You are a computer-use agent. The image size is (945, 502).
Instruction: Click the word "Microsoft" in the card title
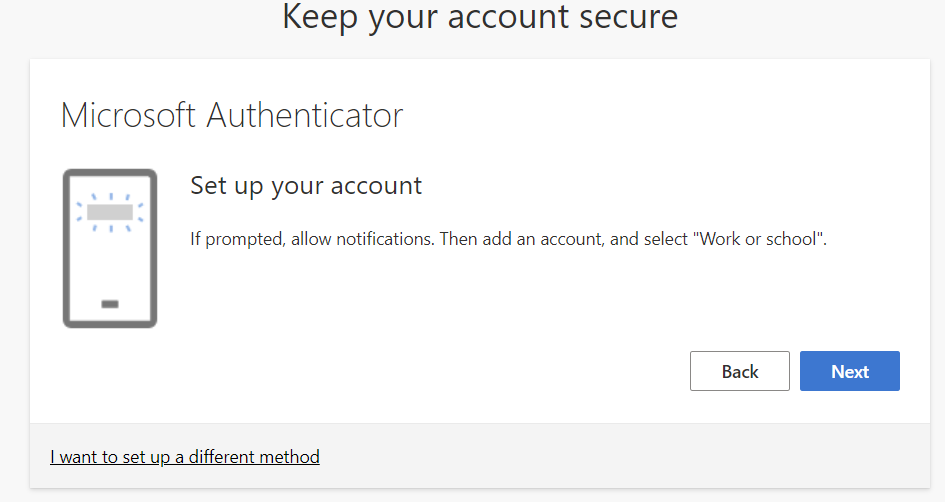(129, 115)
